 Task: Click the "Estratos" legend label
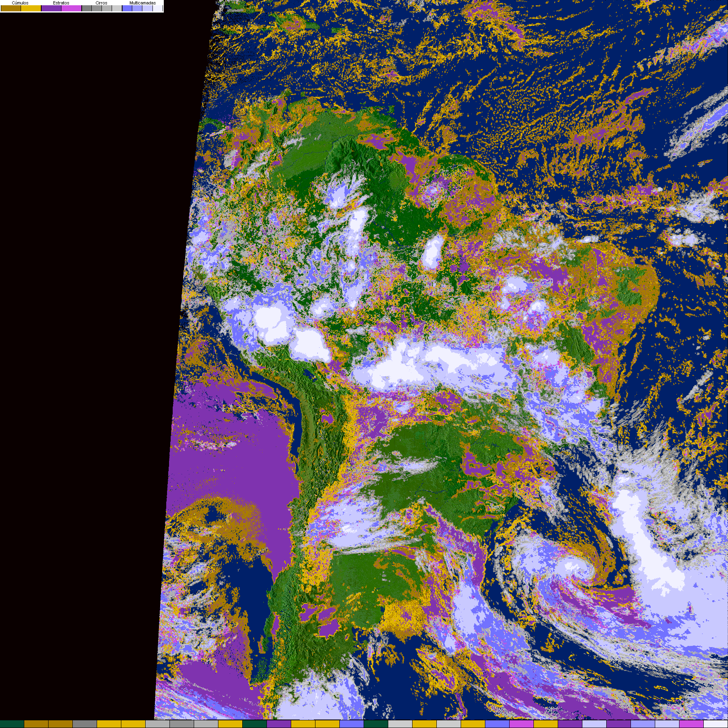pos(61,3)
